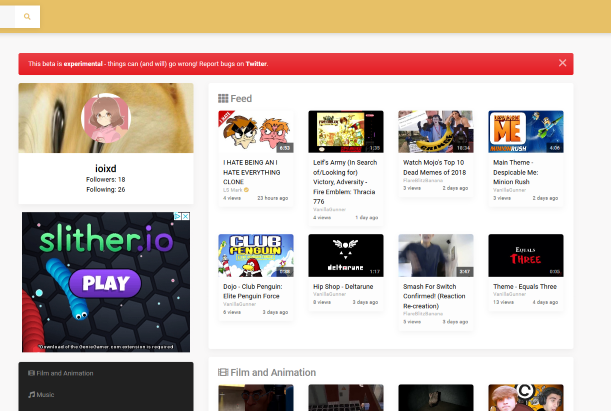Image resolution: width=611 pixels, height=411 pixels.
Task: Click the Play button in slither.io ad
Action: pyautogui.click(x=105, y=283)
